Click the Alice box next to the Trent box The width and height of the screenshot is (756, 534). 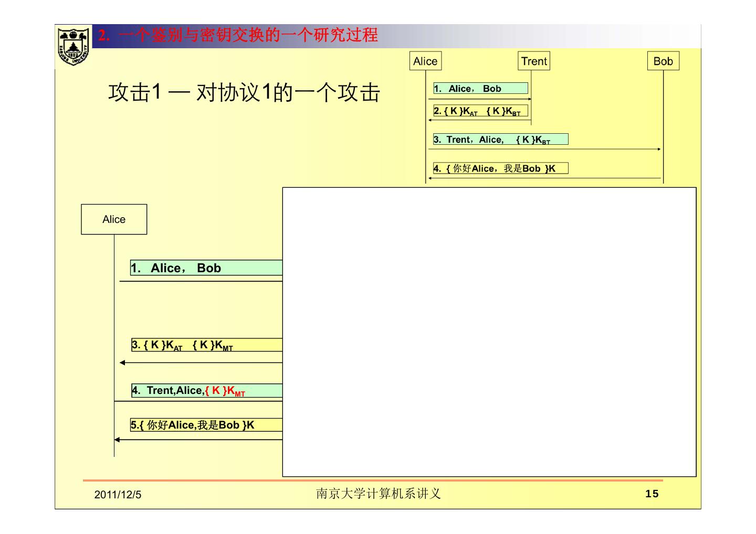[425, 61]
